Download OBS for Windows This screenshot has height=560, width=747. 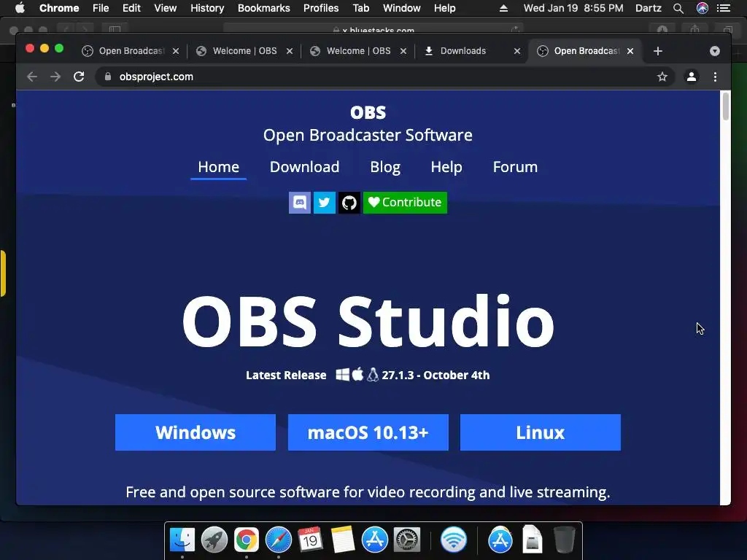[196, 432]
